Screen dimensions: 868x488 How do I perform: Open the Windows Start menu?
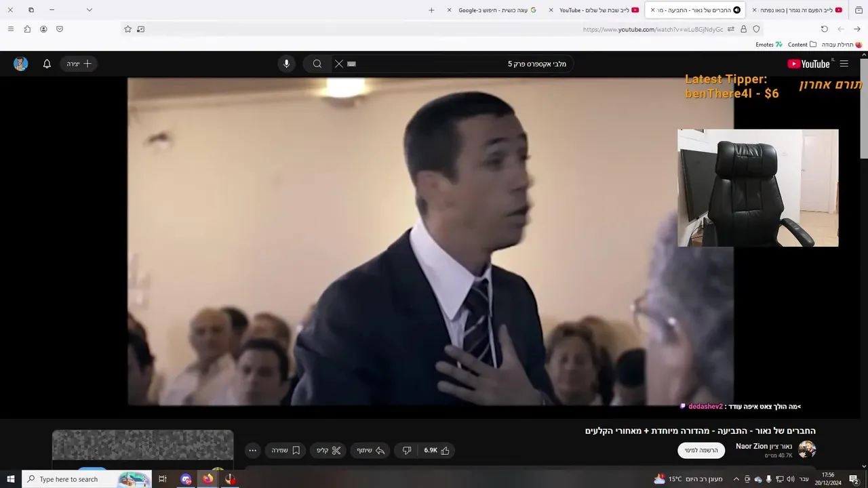[x=11, y=479]
